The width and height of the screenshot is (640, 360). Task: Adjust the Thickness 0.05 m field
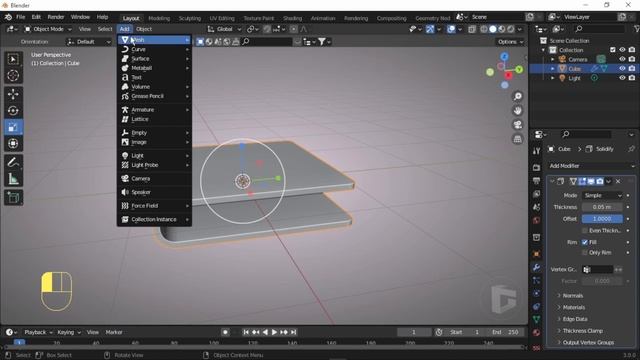pos(602,207)
